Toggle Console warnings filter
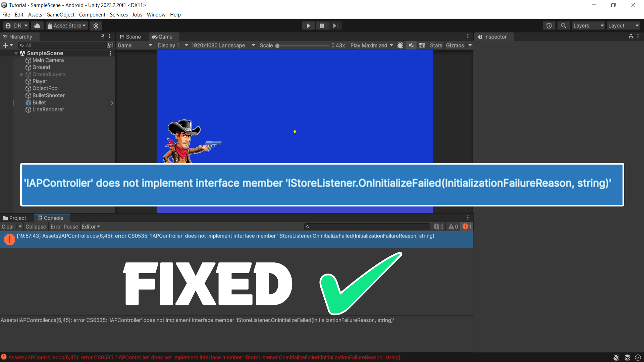 [453, 227]
